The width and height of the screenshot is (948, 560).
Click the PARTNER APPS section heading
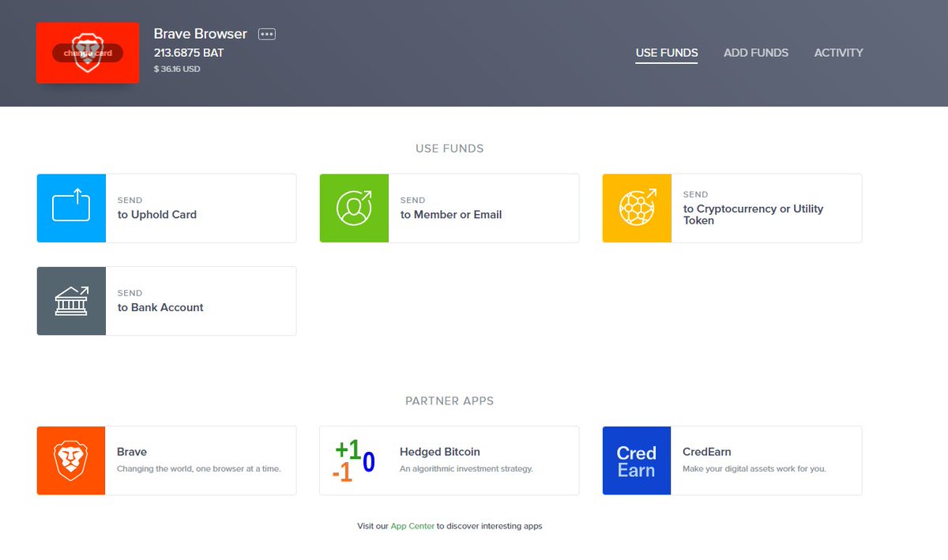point(450,401)
